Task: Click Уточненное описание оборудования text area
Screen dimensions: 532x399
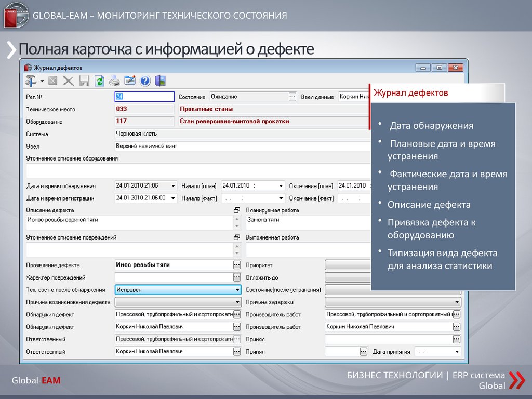Action: coord(198,170)
